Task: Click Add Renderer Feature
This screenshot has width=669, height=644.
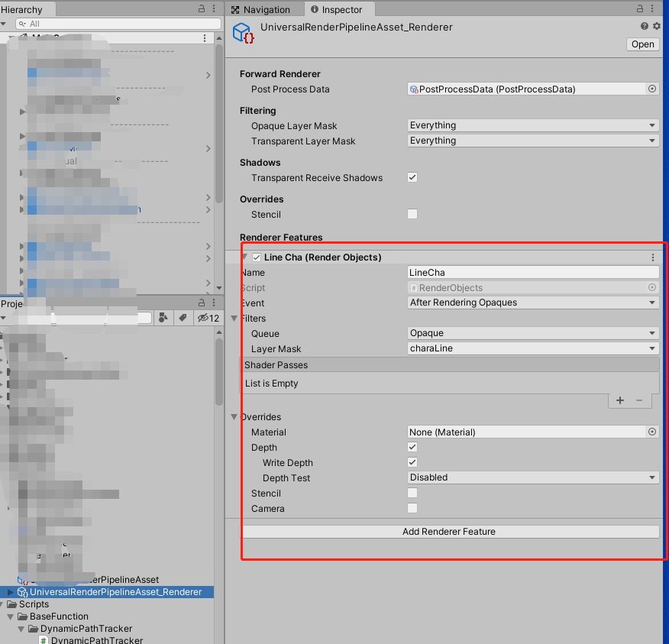Action: [451, 531]
